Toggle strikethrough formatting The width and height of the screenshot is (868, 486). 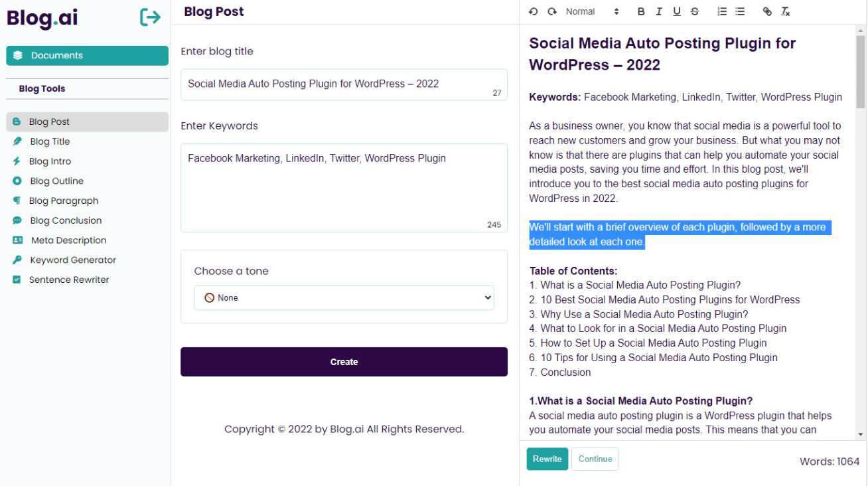[x=695, y=11]
